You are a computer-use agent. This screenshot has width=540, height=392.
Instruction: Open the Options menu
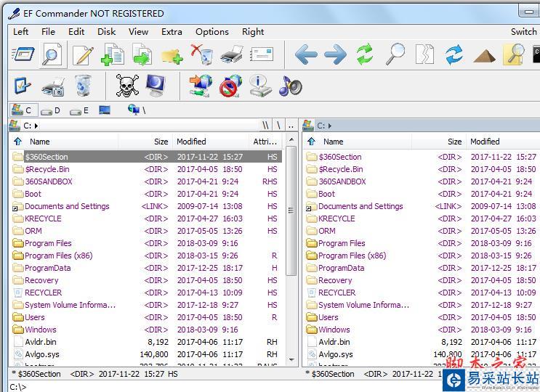[212, 32]
